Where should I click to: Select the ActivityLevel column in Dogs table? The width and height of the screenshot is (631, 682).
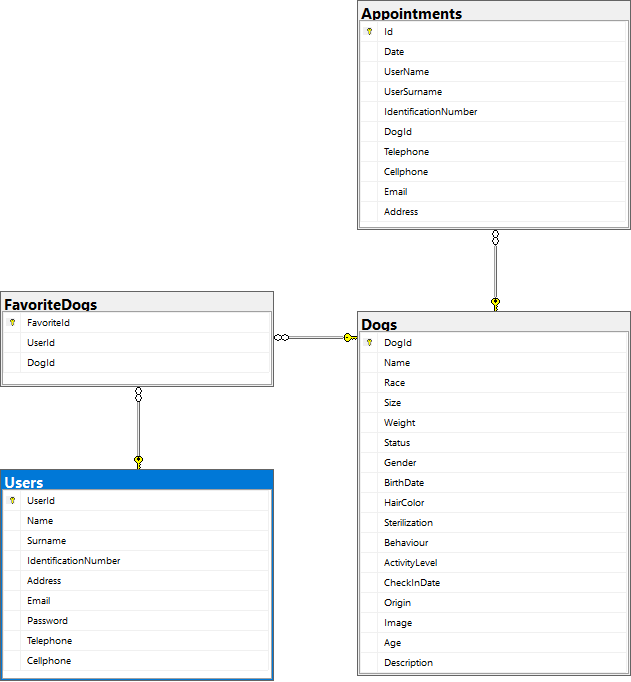click(493, 562)
